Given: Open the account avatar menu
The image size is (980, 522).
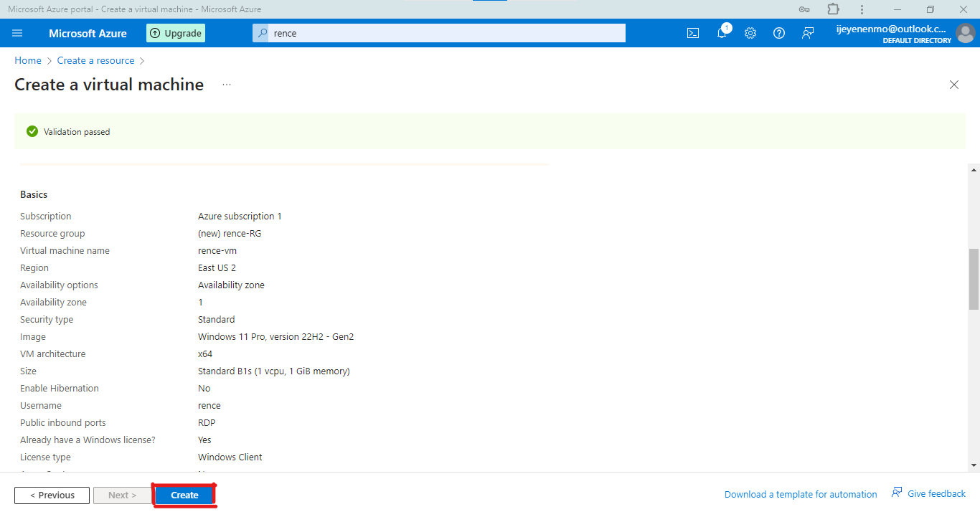Looking at the screenshot, I should coord(965,33).
